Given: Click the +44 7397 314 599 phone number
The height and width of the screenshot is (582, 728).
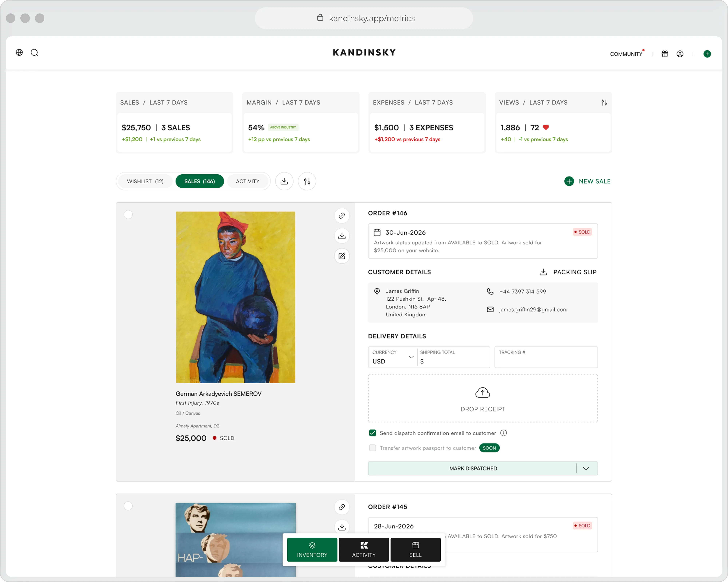Looking at the screenshot, I should [x=522, y=291].
